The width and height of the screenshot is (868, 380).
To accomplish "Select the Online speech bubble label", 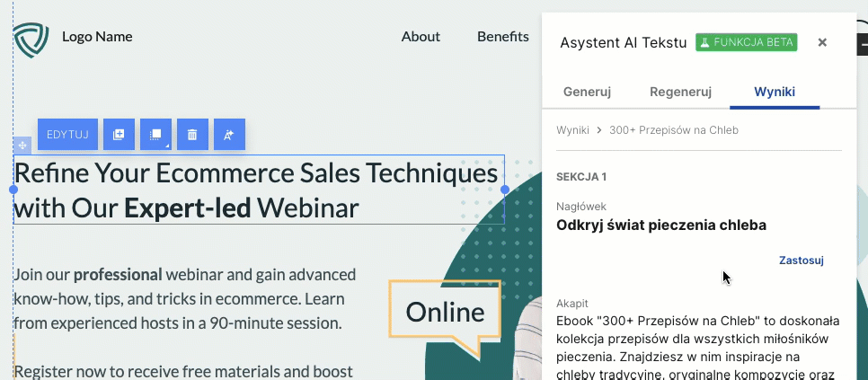I will point(445,312).
